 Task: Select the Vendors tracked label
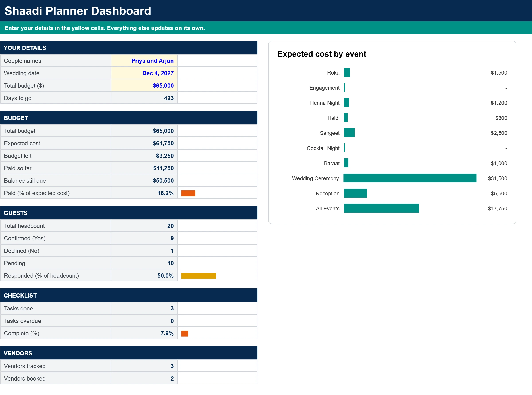[25, 366]
